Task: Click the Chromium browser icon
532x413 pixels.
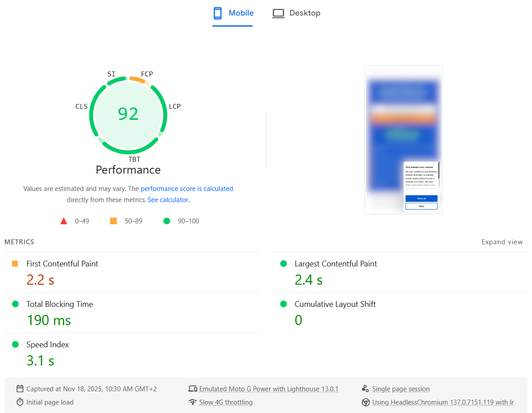Action: click(365, 402)
